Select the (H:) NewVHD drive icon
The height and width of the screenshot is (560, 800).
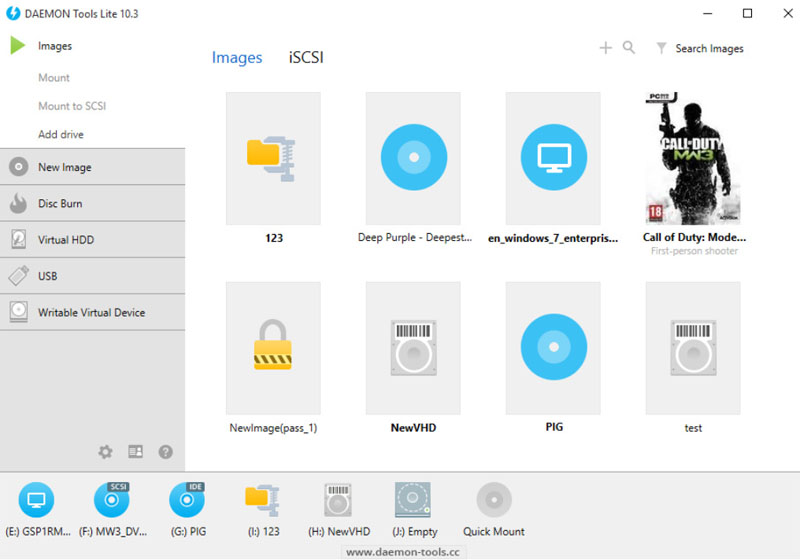[338, 500]
